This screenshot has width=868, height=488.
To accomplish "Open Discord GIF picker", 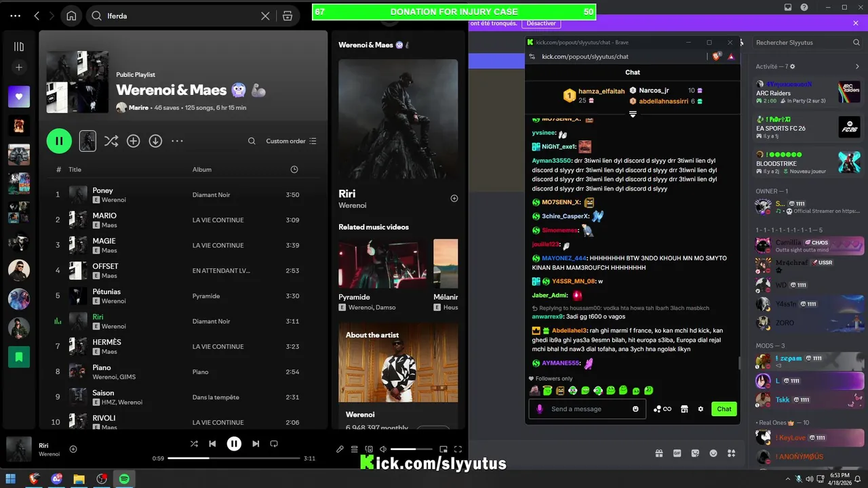I will [677, 453].
